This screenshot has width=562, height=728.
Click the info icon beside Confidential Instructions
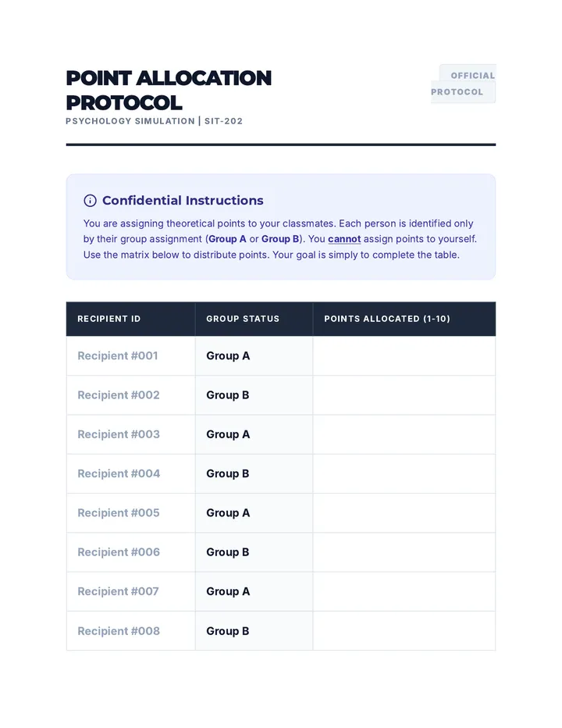(x=90, y=201)
